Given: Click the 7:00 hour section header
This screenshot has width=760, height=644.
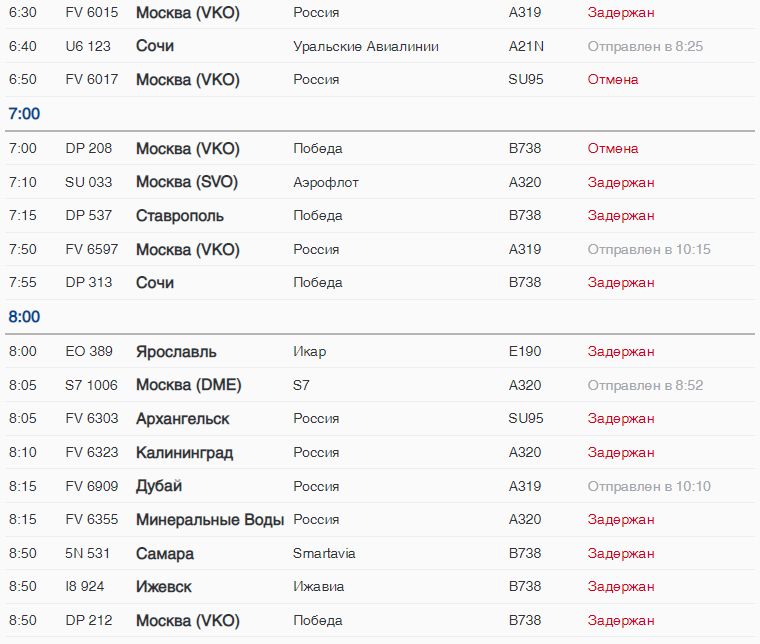Looking at the screenshot, I should click(24, 114).
